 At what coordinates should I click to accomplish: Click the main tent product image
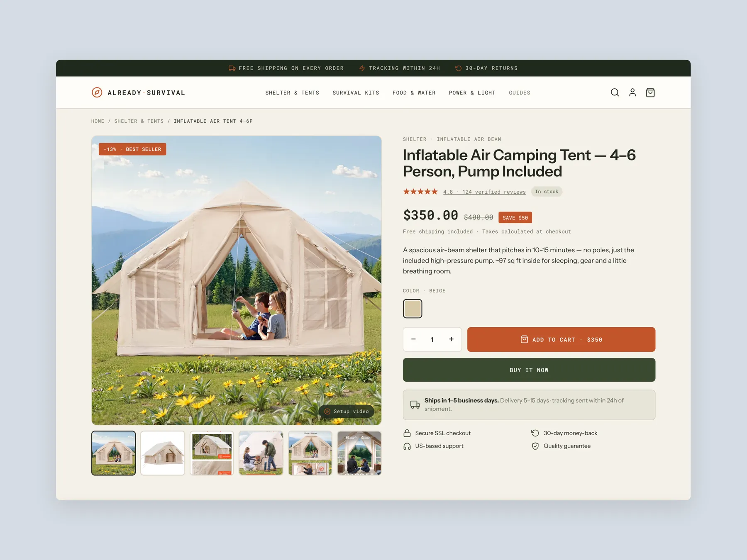click(236, 280)
